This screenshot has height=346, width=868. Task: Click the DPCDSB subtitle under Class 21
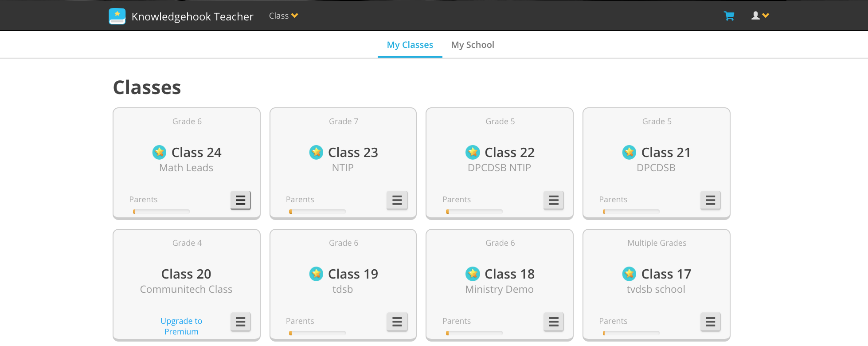(x=656, y=168)
